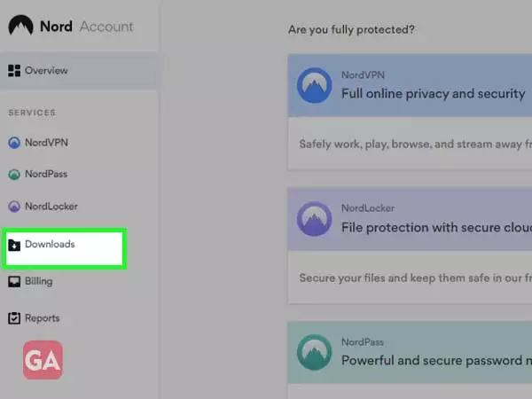Click the 'File protection with secure cloud' heading

[x=436, y=227]
